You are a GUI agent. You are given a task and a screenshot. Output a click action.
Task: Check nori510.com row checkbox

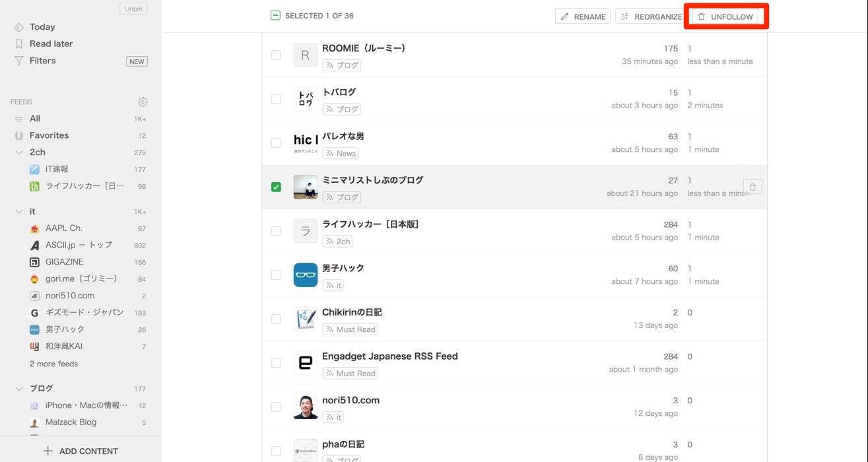point(276,407)
